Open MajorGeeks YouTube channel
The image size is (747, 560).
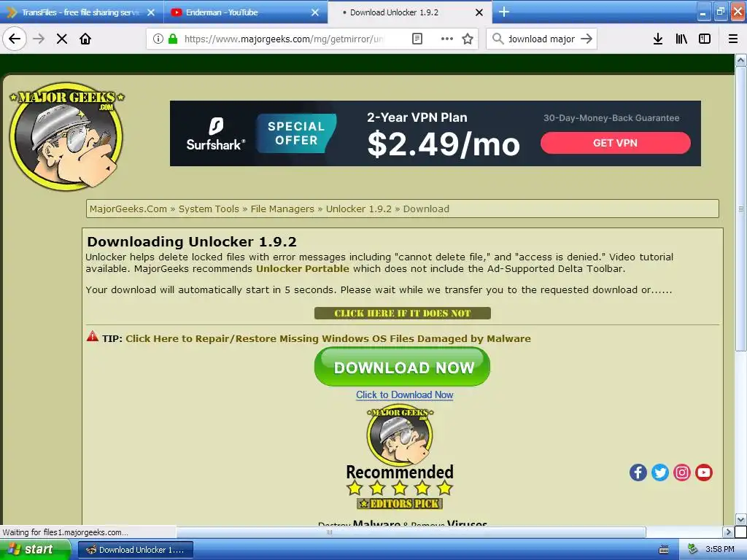click(704, 472)
